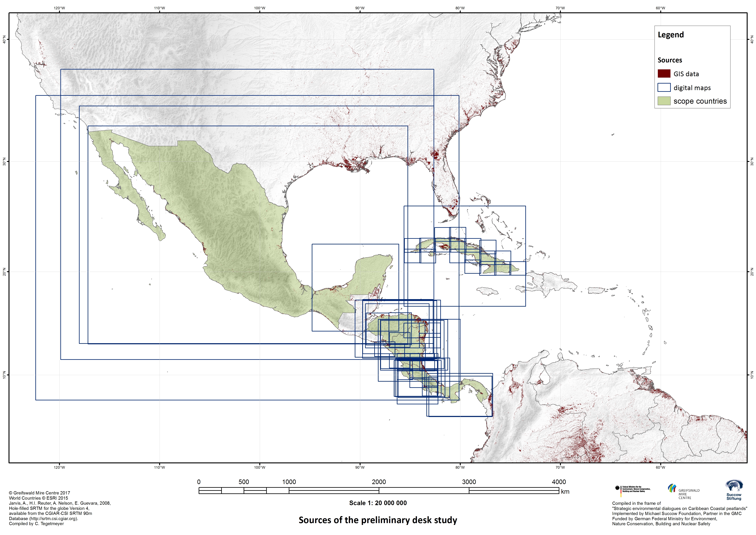Click the bottom 70°W longitude label
756x535 pixels.
[560, 467]
